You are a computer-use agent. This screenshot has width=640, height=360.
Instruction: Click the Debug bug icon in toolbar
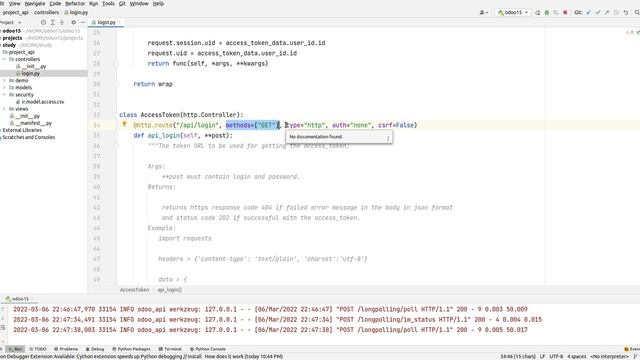tap(547, 13)
